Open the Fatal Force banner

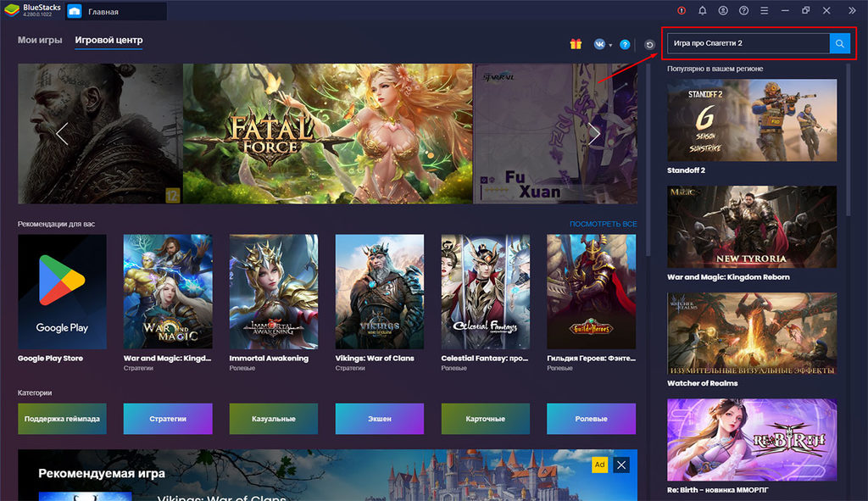click(328, 133)
